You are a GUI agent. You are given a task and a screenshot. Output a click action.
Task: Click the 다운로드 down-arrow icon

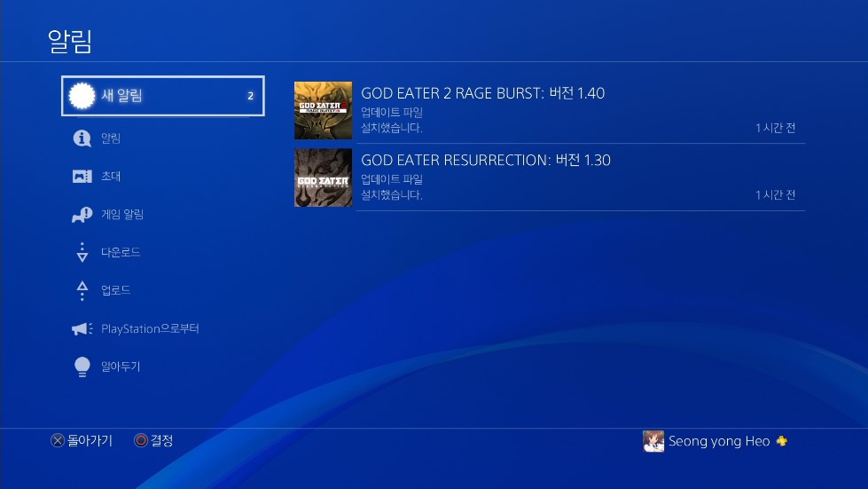(x=82, y=252)
